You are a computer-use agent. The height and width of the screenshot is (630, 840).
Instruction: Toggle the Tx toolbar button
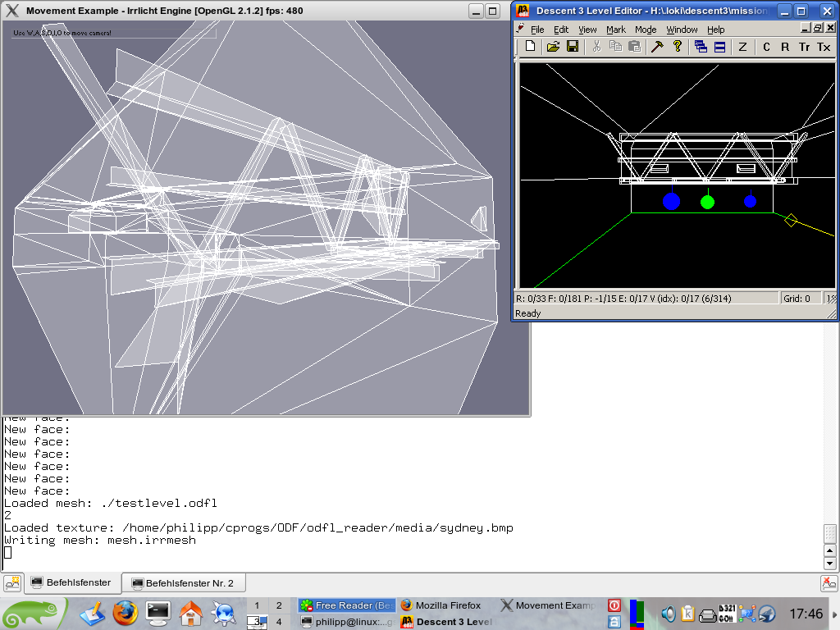(x=824, y=47)
